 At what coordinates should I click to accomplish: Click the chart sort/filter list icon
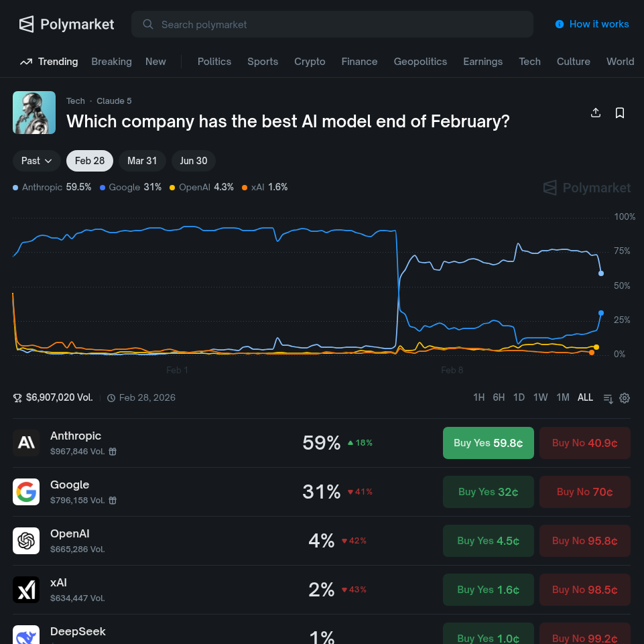coord(608,398)
